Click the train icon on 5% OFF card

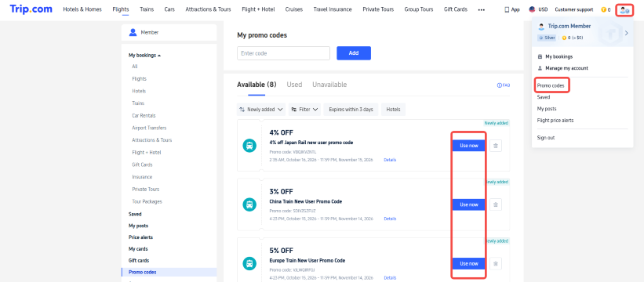point(249,263)
